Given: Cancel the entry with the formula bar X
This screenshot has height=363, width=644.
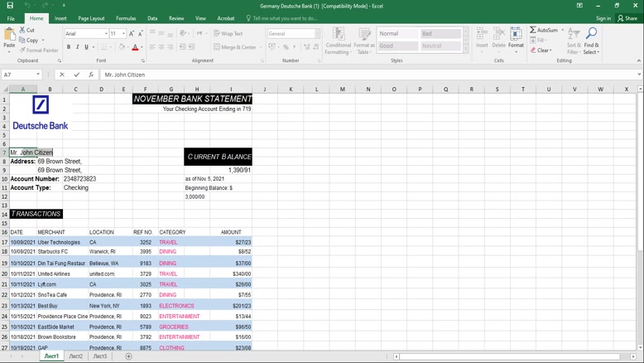Looking at the screenshot, I should (x=62, y=75).
